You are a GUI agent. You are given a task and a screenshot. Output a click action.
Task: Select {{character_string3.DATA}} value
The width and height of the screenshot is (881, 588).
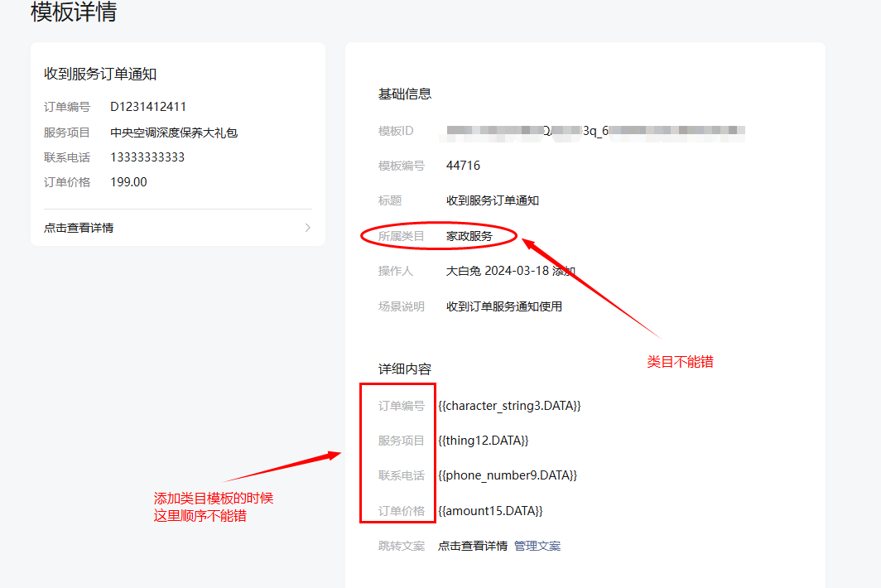pos(509,406)
